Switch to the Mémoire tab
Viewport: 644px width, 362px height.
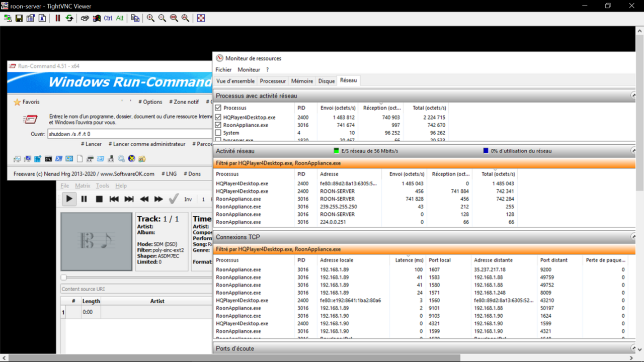pos(302,81)
